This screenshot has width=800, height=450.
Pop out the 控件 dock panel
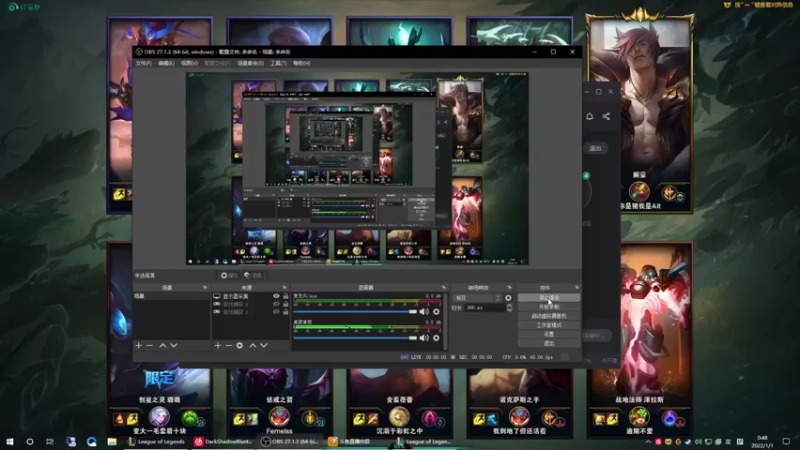pos(577,288)
